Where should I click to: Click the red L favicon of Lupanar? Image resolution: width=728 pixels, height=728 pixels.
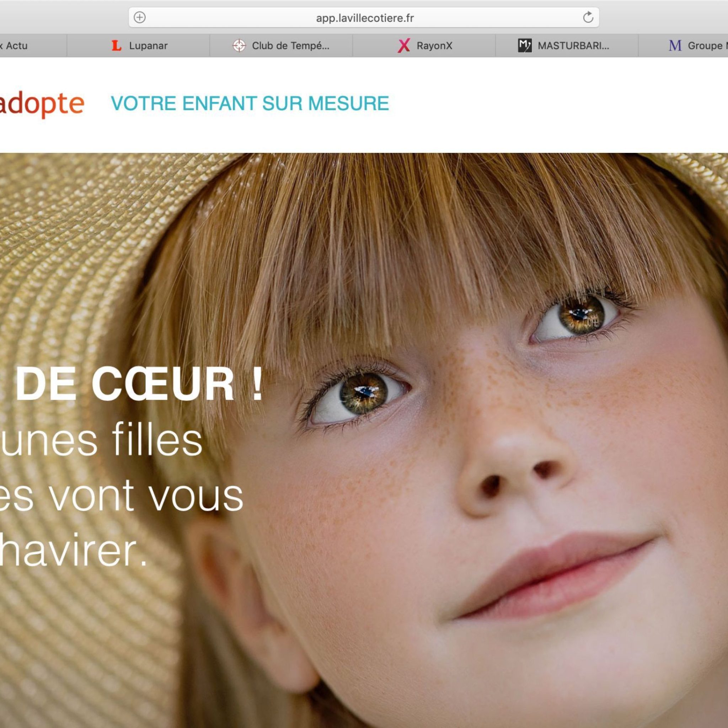pyautogui.click(x=117, y=45)
